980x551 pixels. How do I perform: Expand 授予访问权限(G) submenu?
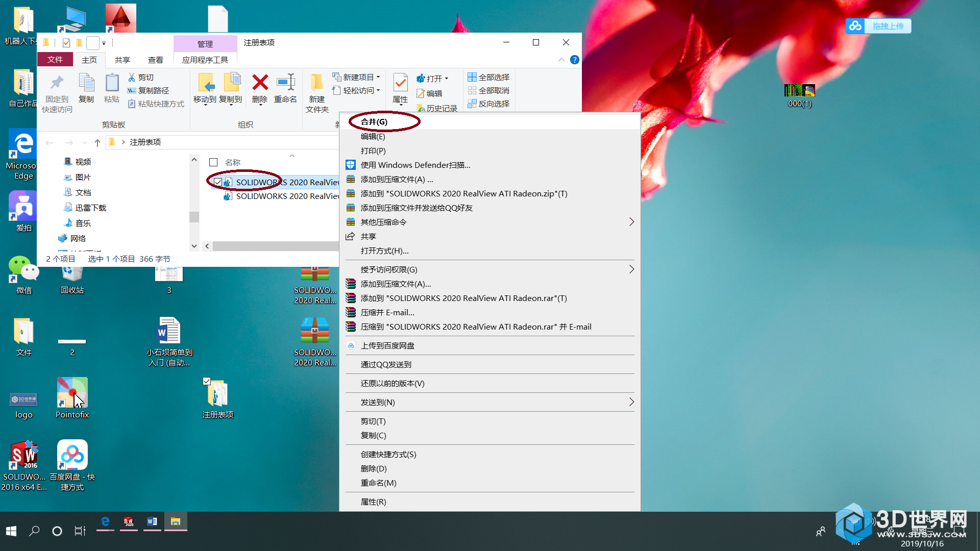(x=631, y=269)
